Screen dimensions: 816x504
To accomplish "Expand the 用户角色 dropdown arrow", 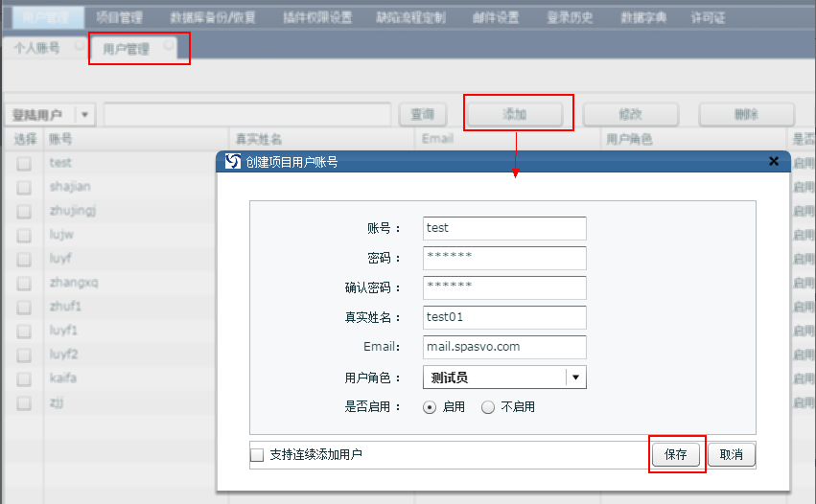I will click(575, 378).
